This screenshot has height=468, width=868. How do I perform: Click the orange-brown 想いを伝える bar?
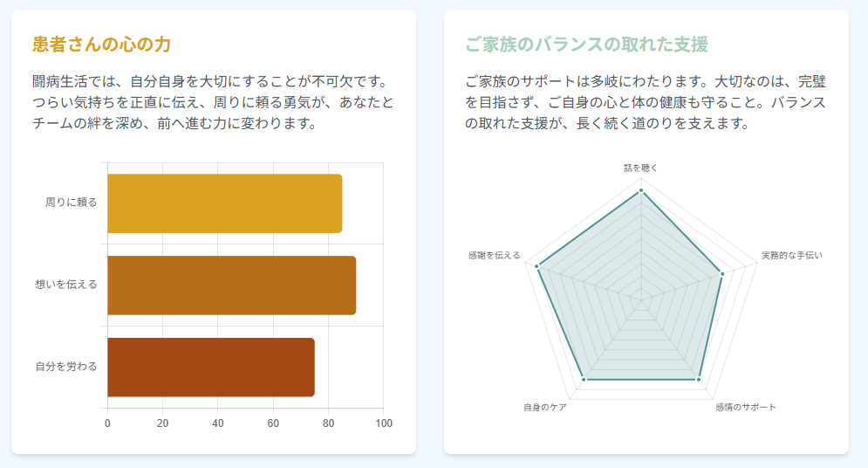[231, 286]
